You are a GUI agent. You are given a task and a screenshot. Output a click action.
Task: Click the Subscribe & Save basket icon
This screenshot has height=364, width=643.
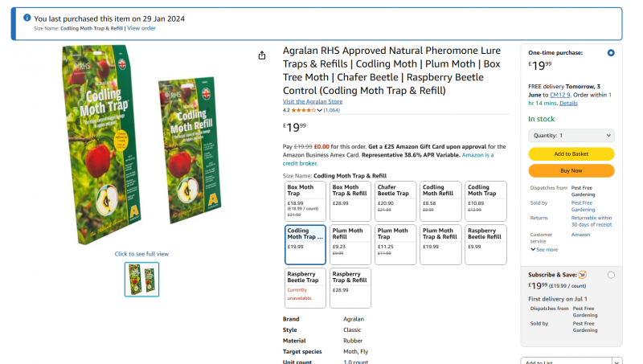point(582,274)
